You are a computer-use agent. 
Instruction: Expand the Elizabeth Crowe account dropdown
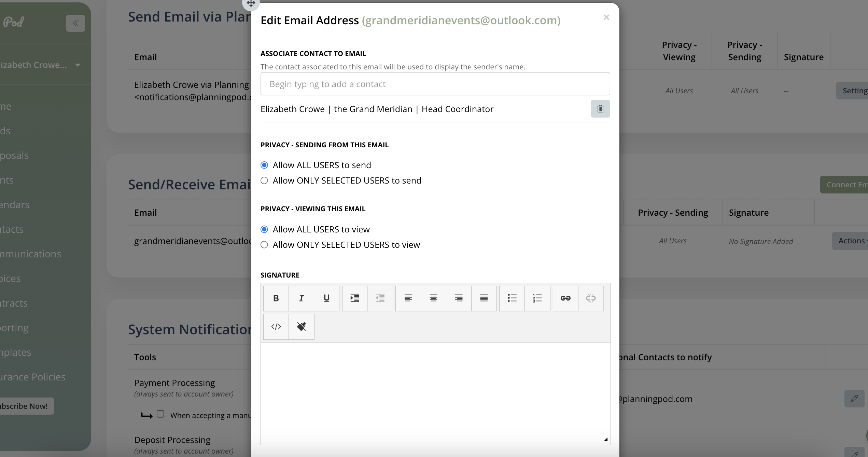point(78,65)
